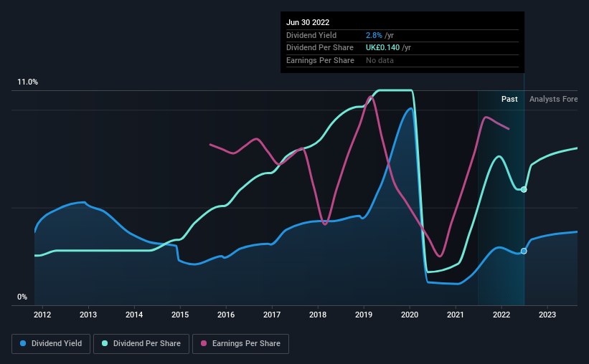Click the 2015 x-axis year label
This screenshot has width=589, height=364.
coord(180,314)
